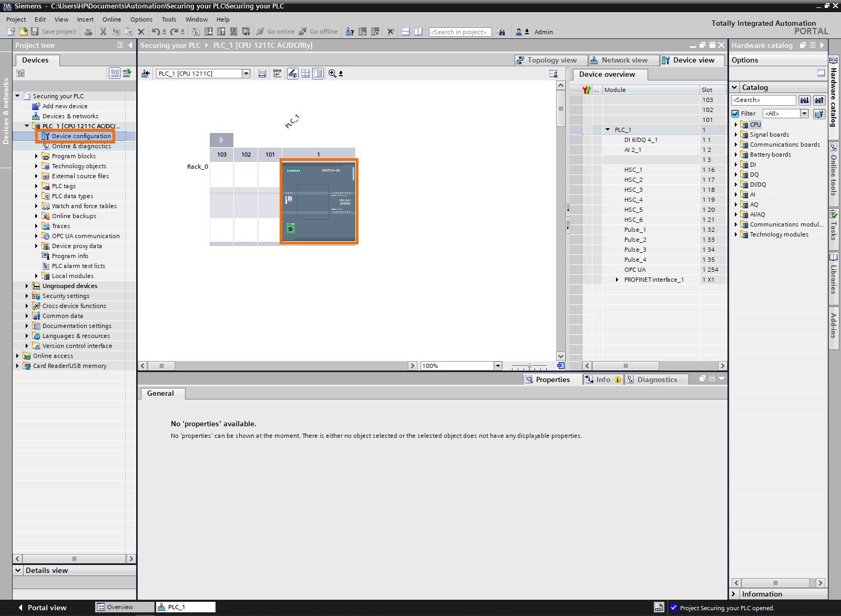Select the PLC CPU module in Rack_0
841x616 pixels.
[x=319, y=202]
